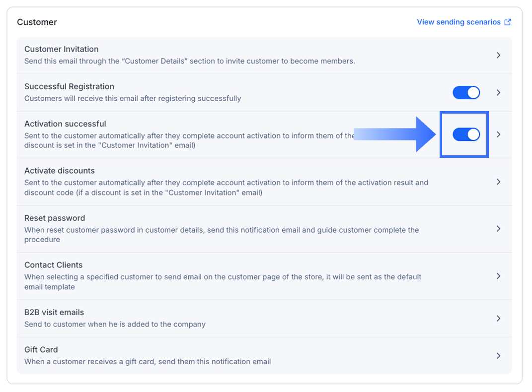
Task: Open Activation successful details arrow
Action: click(x=498, y=134)
